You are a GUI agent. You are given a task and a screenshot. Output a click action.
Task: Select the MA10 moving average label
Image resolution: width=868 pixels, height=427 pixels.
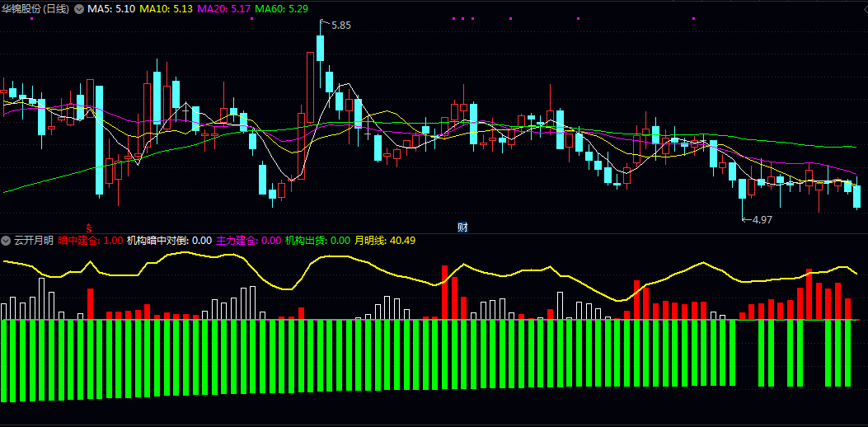coord(166,9)
